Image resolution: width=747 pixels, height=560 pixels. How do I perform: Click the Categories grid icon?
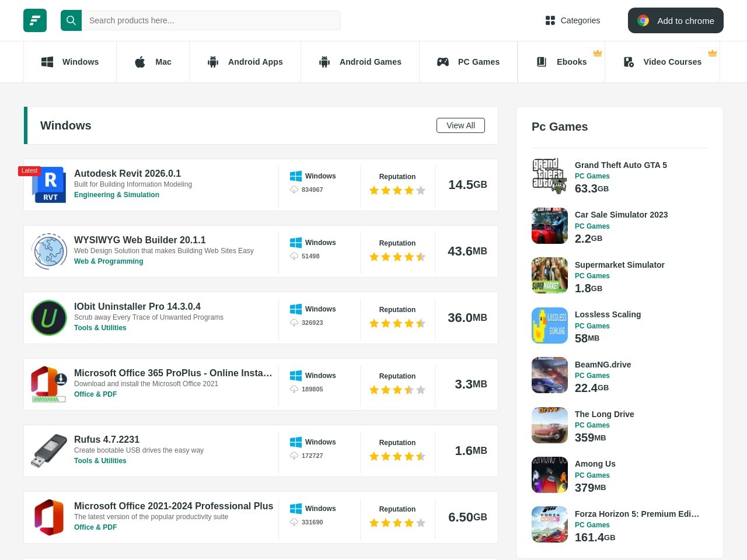[x=550, y=20]
